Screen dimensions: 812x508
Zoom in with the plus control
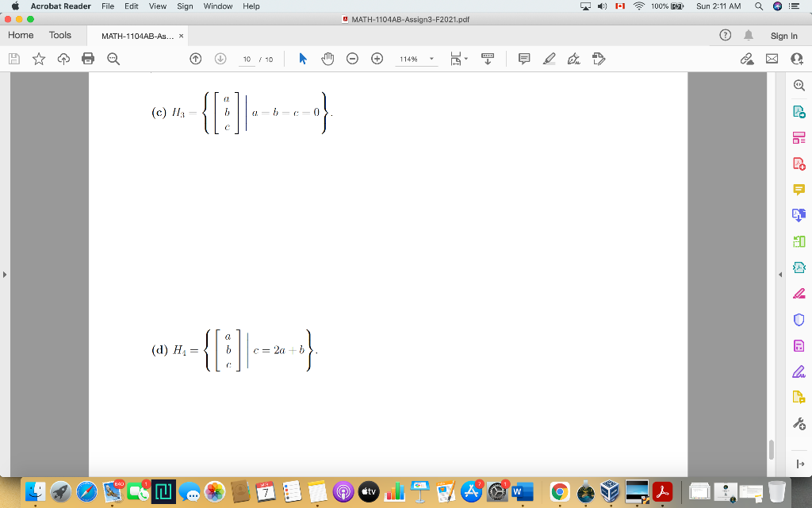point(377,58)
